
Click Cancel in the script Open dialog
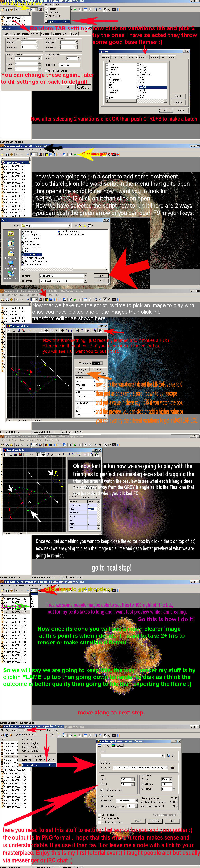(x=101, y=281)
